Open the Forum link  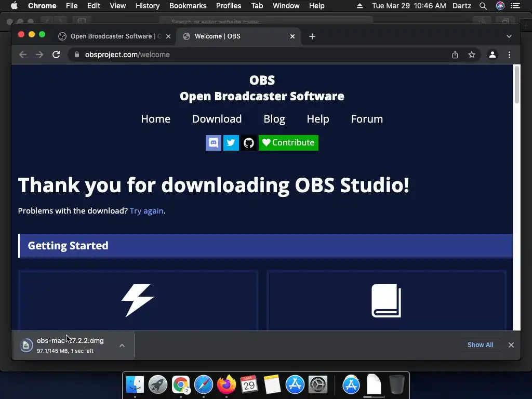[367, 119]
